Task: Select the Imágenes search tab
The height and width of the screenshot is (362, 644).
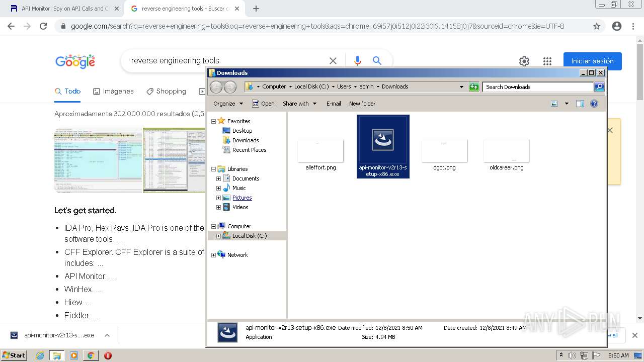Action: (x=113, y=92)
